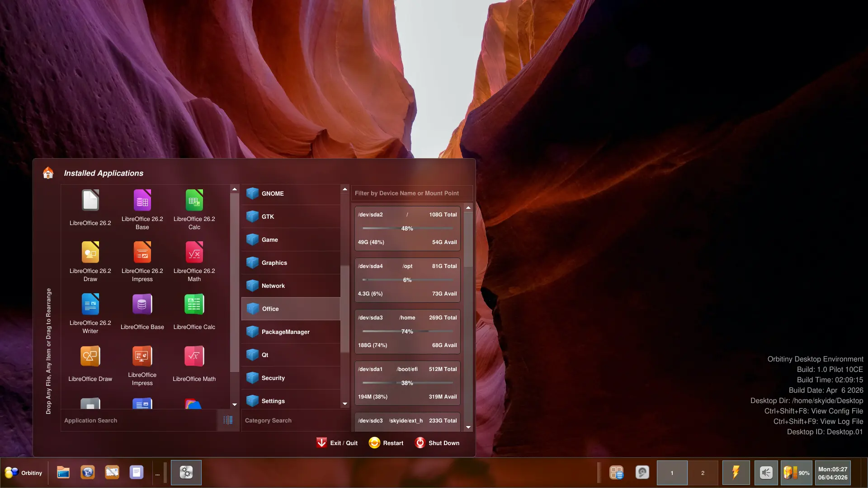Launch LibreOffice 26.2 Calc

194,201
